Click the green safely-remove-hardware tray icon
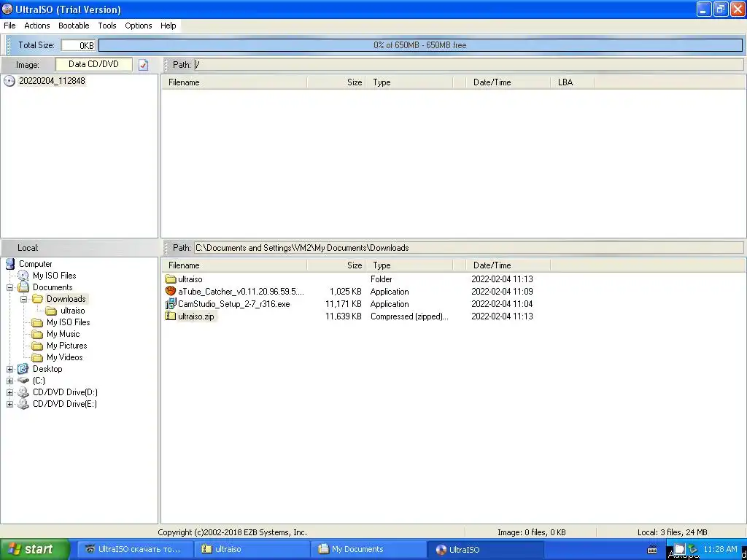This screenshot has height=560, width=747. (693, 549)
